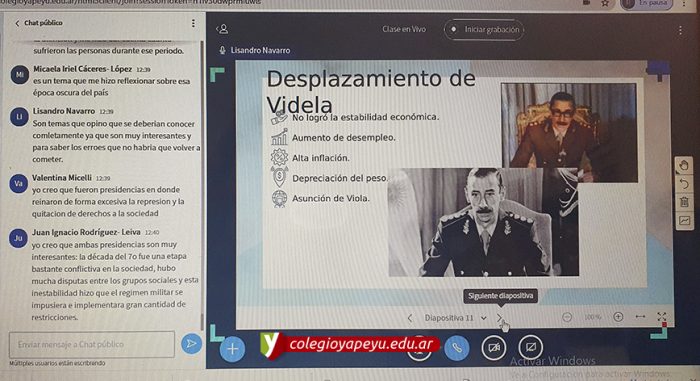
Task: Fit the slide to width
Action: [640, 317]
